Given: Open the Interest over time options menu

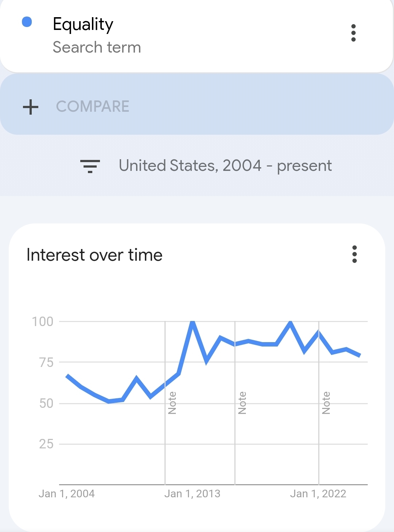Looking at the screenshot, I should click(354, 254).
